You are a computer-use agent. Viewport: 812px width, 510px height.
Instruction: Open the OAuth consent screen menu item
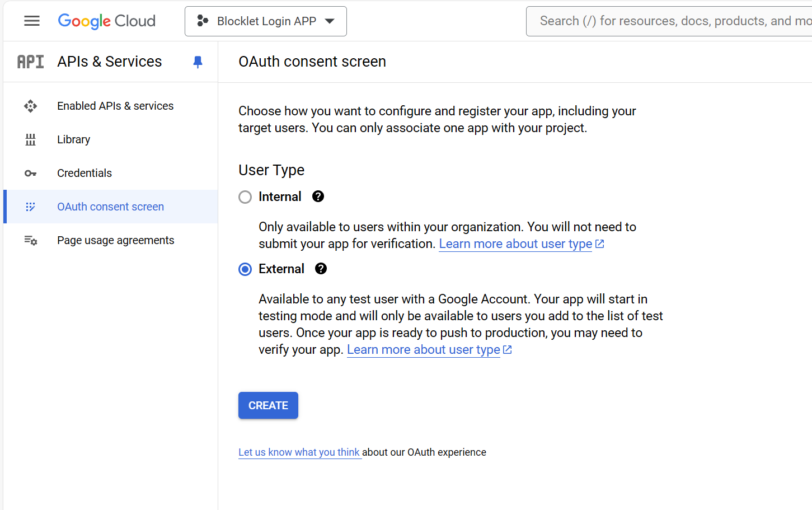(x=110, y=207)
